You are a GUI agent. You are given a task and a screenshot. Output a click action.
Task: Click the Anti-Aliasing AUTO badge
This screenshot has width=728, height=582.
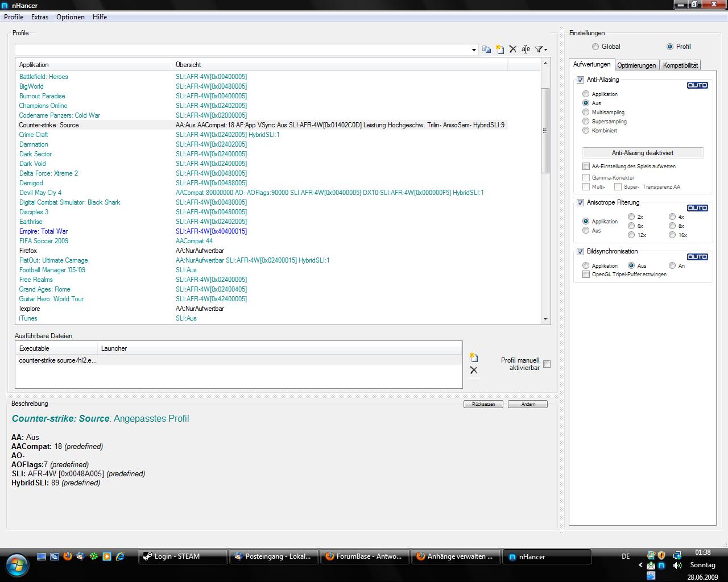[697, 85]
